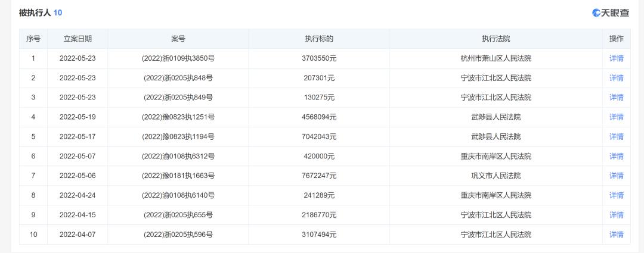Image resolution: width=644 pixels, height=253 pixels.
Task: Click the 杭州市萧山区人民法院 court cell
Action: pyautogui.click(x=496, y=58)
